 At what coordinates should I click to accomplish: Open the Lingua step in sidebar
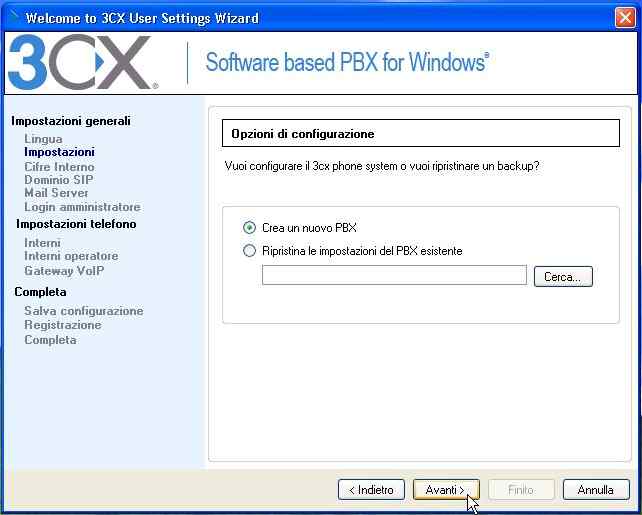tap(43, 139)
